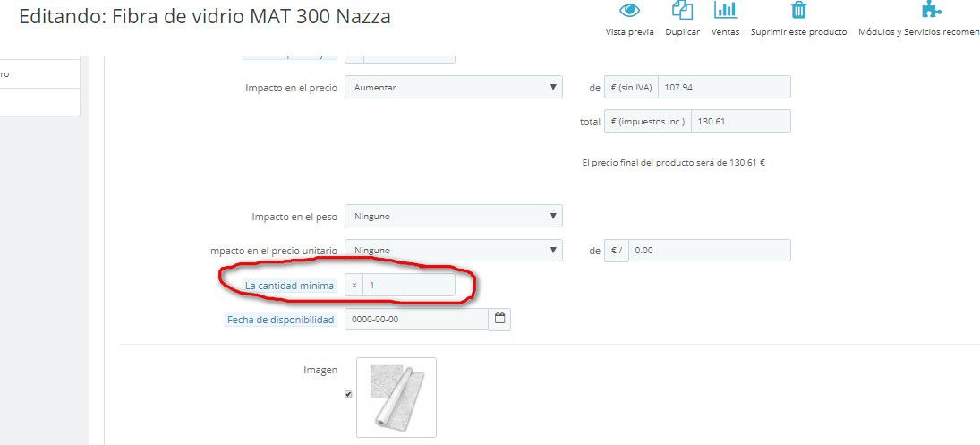
Task: Open Módulos y Servicios puzzle icon
Action: (x=932, y=9)
